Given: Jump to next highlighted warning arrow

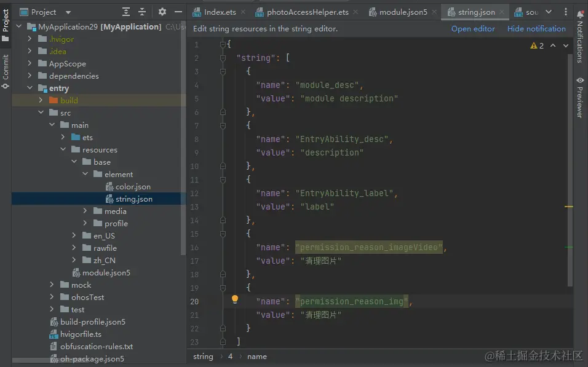Looking at the screenshot, I should click(566, 45).
